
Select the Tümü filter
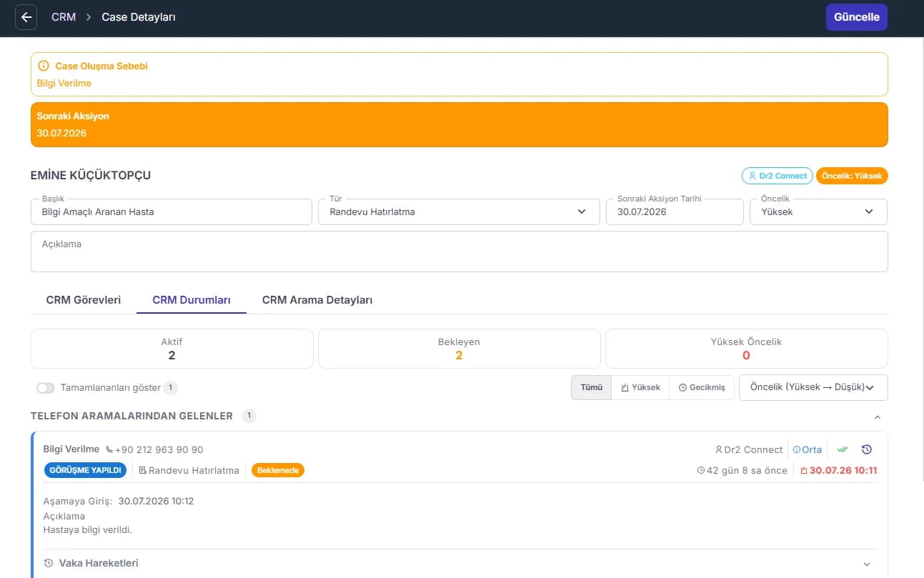[592, 387]
